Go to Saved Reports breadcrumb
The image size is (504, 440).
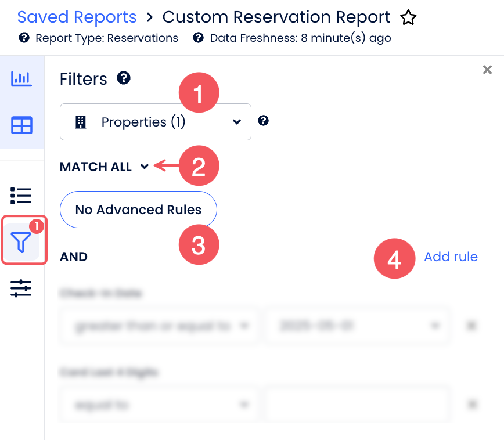pyautogui.click(x=77, y=17)
